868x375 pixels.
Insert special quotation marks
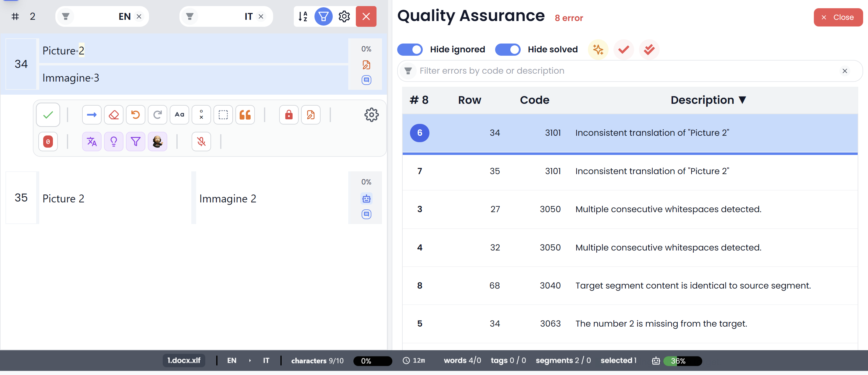(x=245, y=115)
